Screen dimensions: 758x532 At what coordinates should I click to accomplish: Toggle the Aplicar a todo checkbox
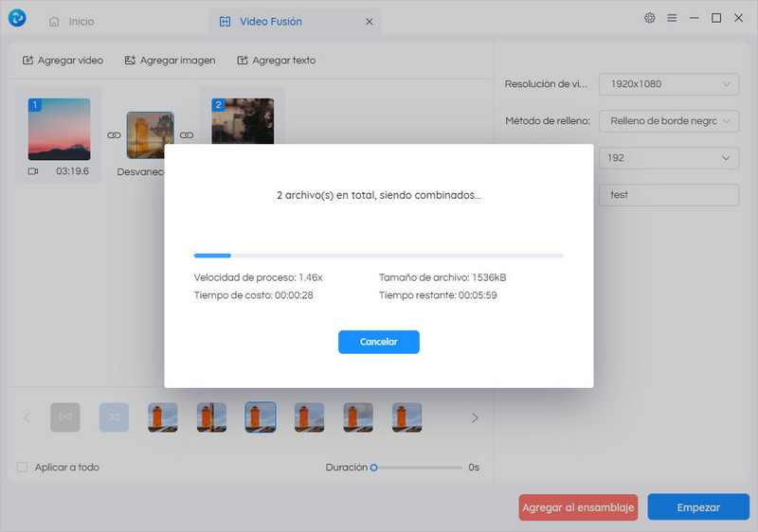[23, 468]
